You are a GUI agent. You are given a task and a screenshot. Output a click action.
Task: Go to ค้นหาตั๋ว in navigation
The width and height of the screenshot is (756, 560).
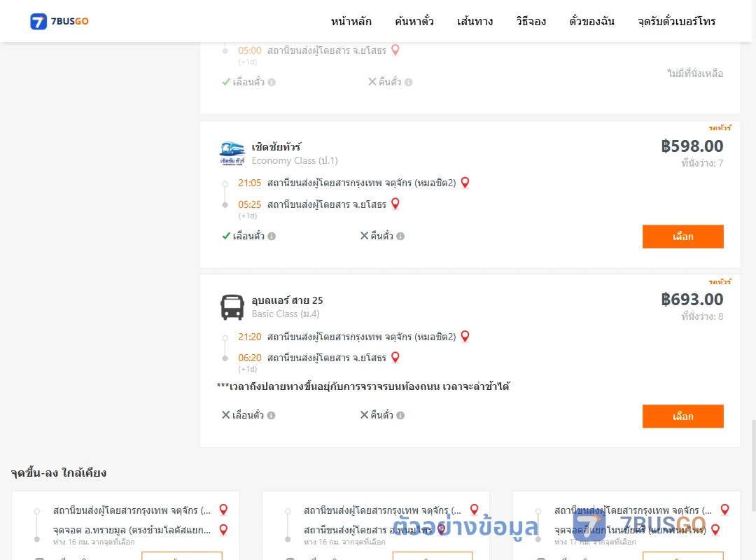(x=414, y=22)
